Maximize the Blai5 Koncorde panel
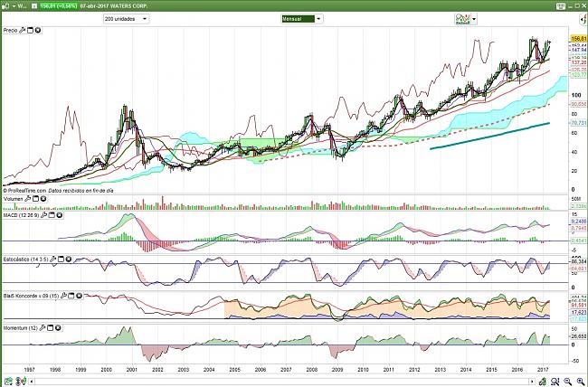Viewport: 588px width, 387px height. point(71,296)
